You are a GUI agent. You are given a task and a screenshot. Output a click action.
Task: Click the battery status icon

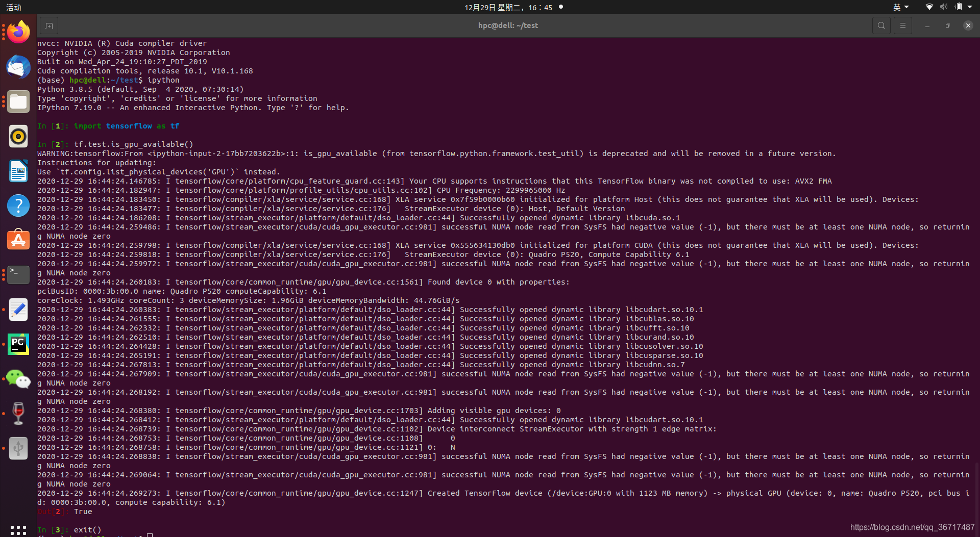[x=958, y=7]
